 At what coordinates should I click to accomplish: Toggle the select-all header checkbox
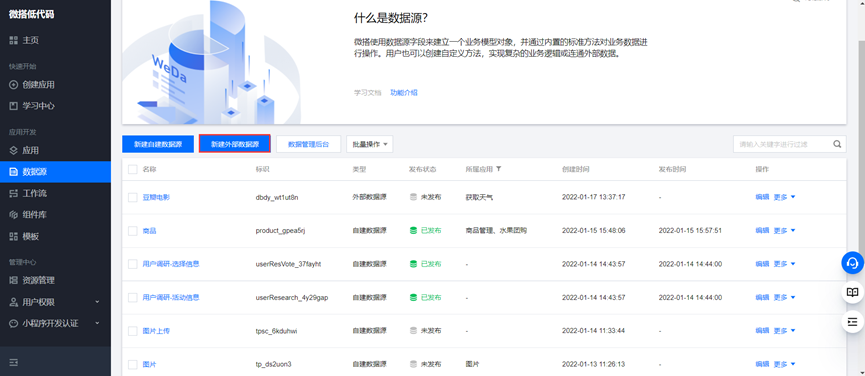[132, 169]
